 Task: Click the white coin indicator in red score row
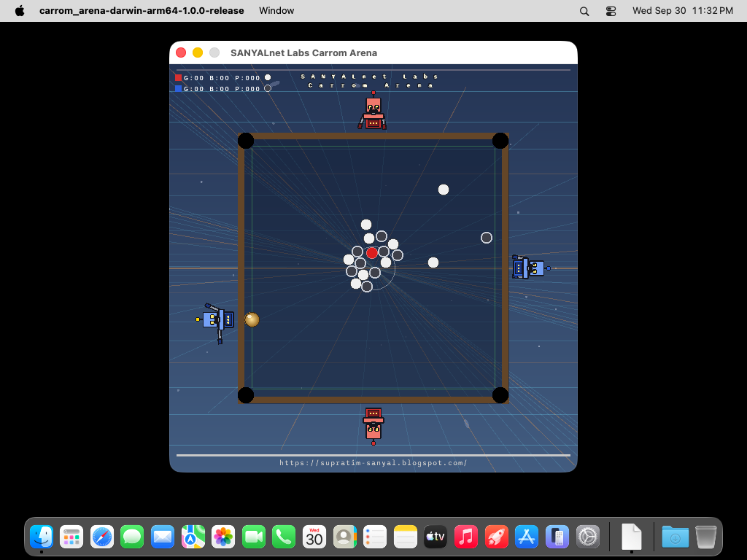point(268,77)
